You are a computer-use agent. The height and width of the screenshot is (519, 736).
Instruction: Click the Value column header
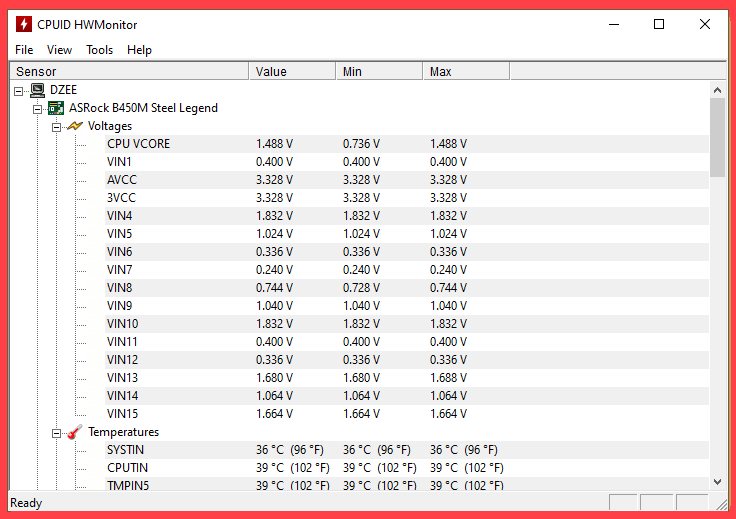coord(292,71)
